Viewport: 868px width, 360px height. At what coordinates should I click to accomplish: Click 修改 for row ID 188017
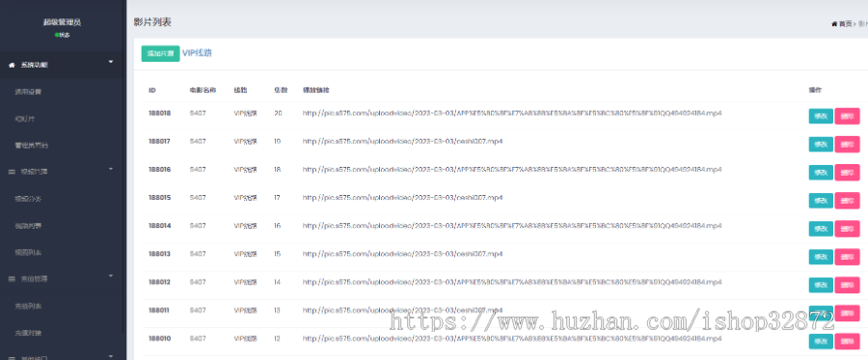(821, 144)
